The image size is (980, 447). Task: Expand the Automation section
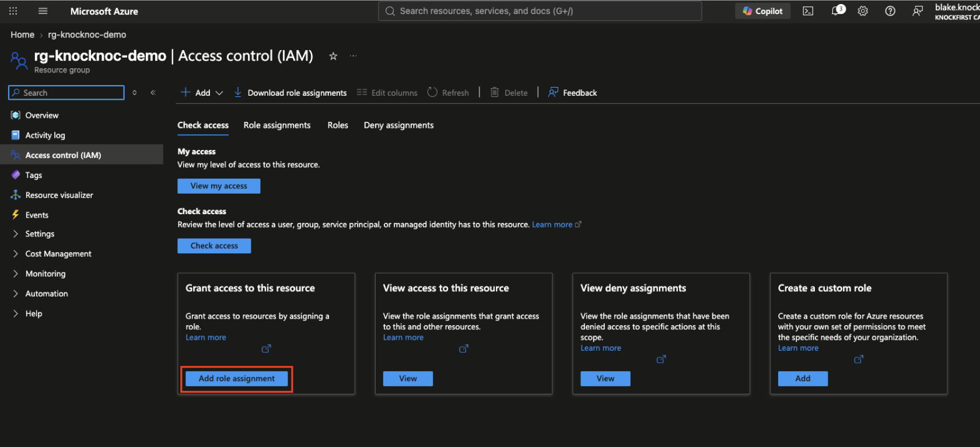tap(16, 294)
